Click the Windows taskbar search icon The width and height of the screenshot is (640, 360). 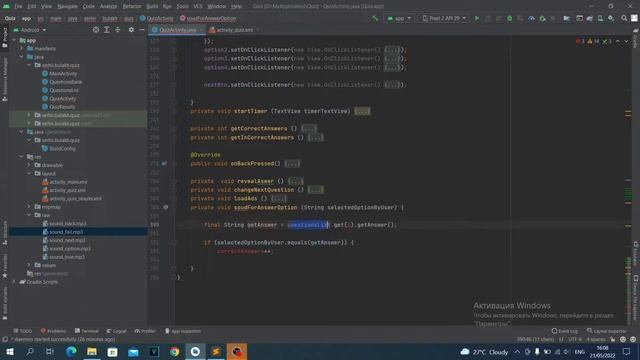[30, 352]
